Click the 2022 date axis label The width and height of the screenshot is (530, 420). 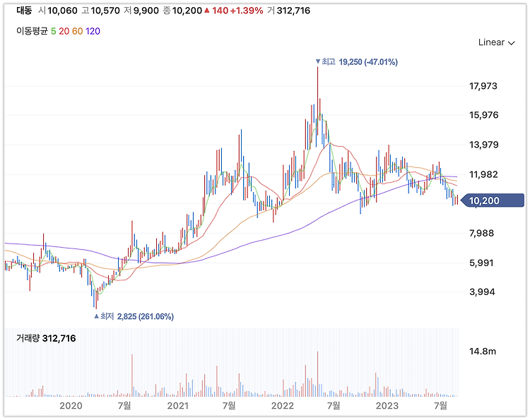283,405
